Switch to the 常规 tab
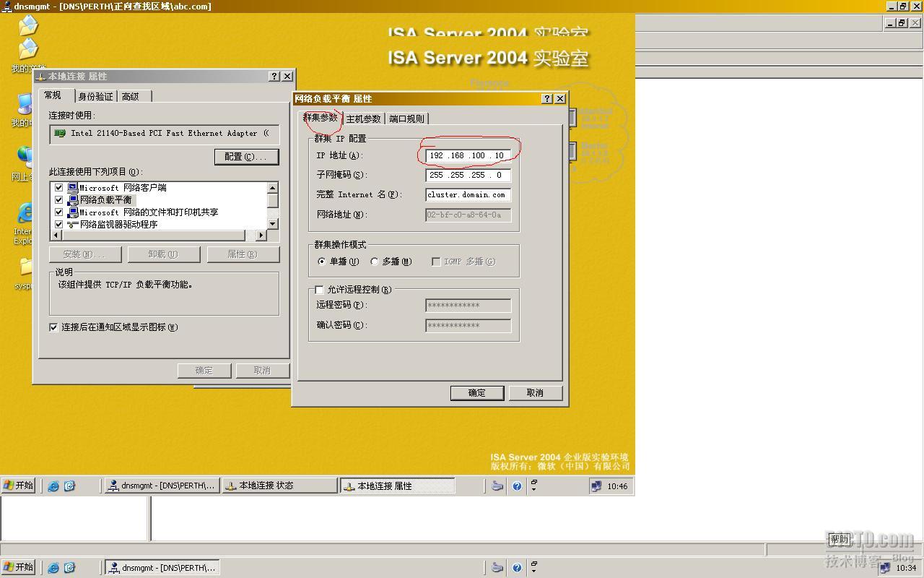 tap(57, 95)
